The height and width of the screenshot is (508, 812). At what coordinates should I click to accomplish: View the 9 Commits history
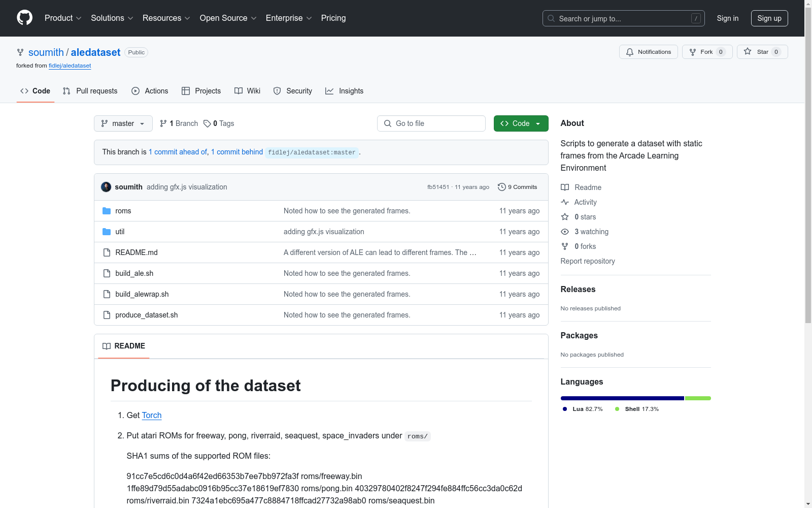point(517,187)
